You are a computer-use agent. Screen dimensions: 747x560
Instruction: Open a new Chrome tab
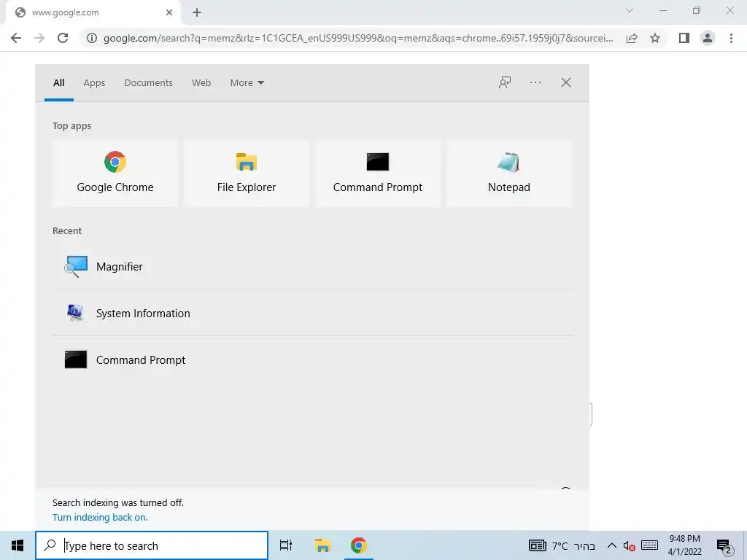[x=197, y=13]
